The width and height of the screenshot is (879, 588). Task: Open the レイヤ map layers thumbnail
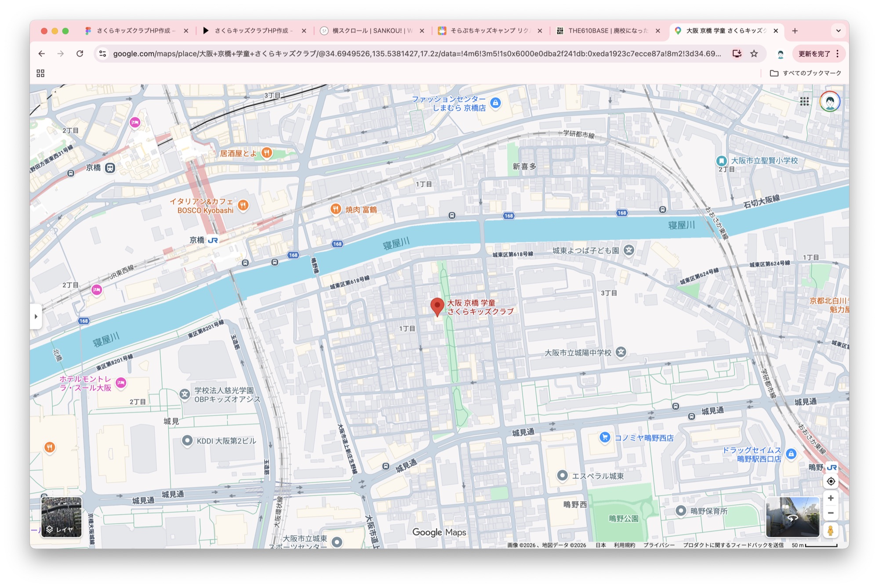[62, 517]
